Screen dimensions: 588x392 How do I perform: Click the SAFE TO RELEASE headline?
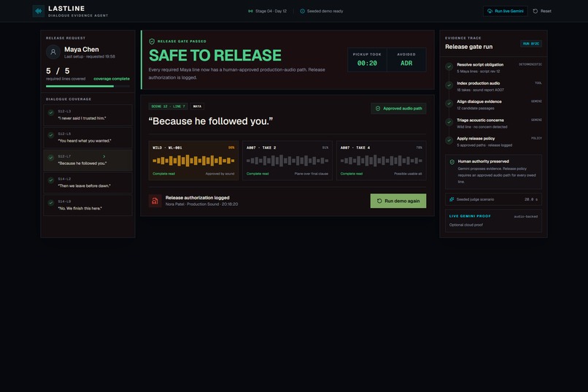point(215,55)
